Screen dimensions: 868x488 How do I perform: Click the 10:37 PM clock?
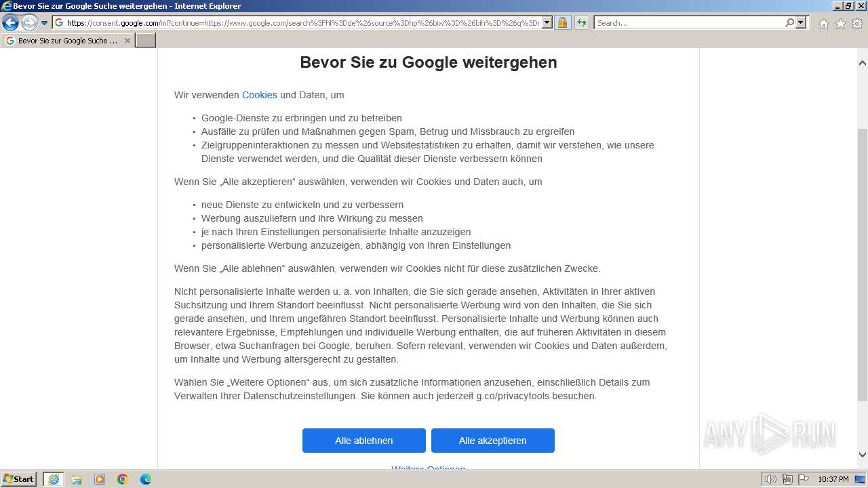833,479
